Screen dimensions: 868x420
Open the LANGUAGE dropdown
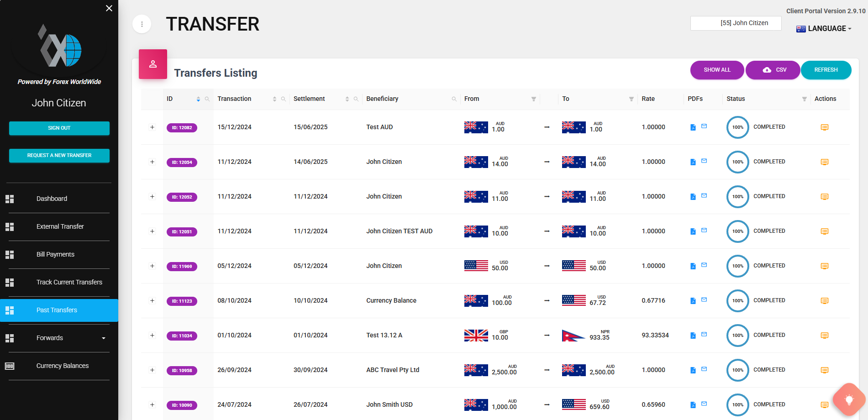point(824,28)
